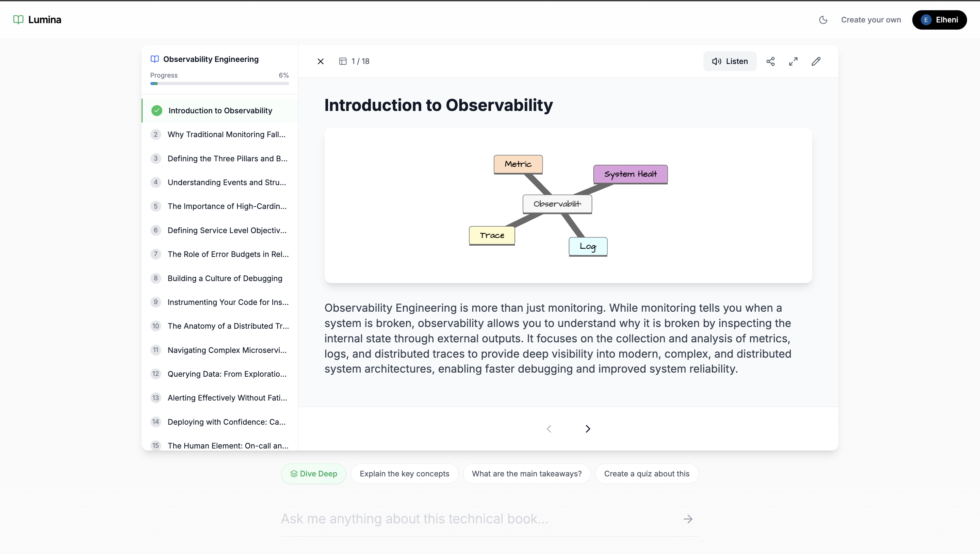The height and width of the screenshot is (554, 980).
Task: Submit question with the arrow icon
Action: [x=688, y=519]
